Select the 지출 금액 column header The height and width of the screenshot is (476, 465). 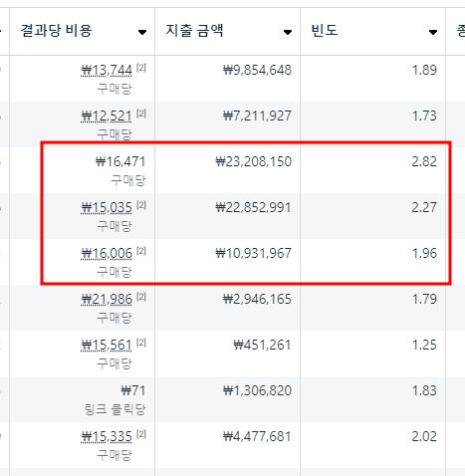pyautogui.click(x=228, y=31)
